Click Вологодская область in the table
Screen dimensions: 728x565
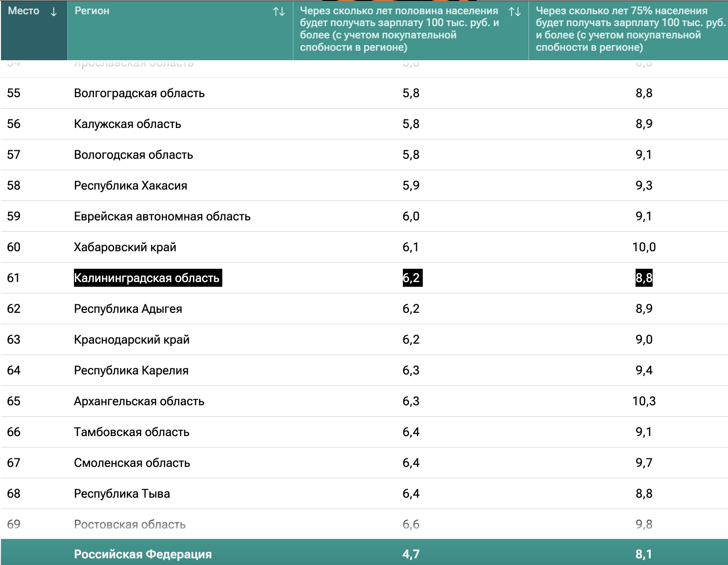134,155
